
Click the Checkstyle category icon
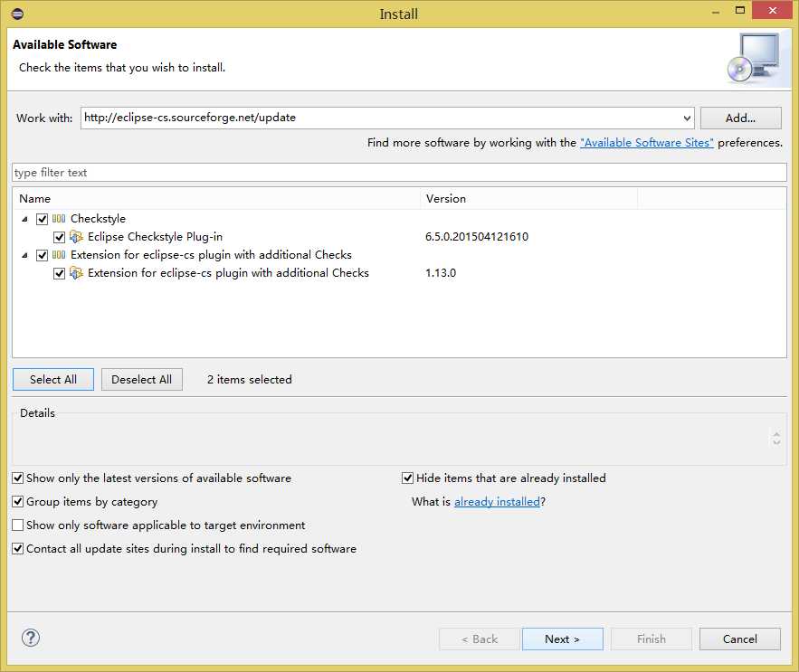tap(59, 219)
